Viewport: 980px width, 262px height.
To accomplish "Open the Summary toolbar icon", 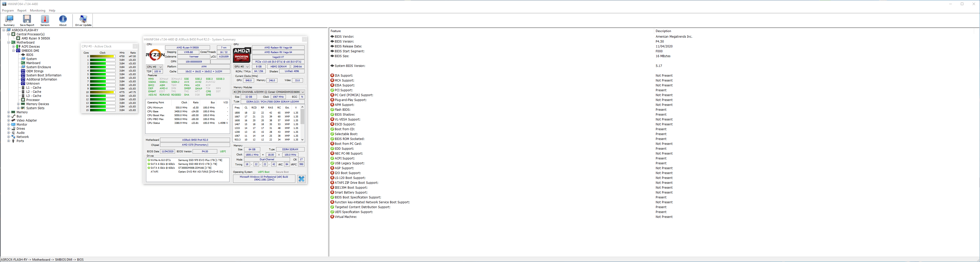I will click(9, 19).
